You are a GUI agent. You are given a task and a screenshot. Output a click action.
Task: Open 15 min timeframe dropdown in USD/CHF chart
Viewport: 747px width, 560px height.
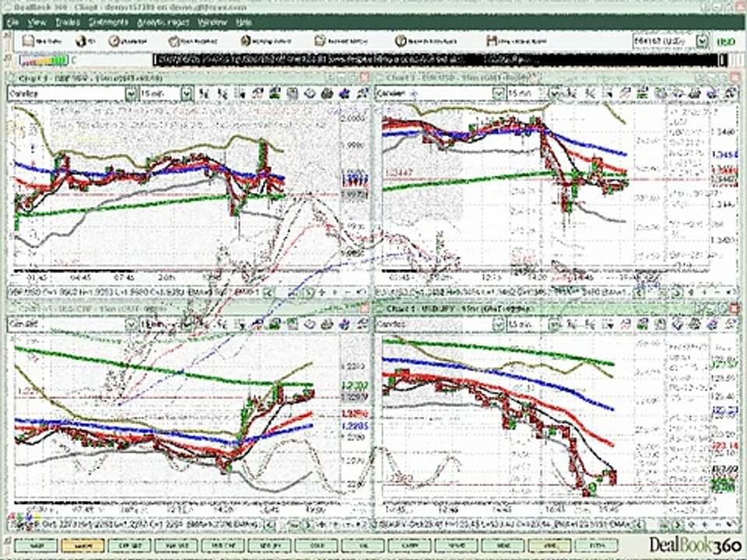[187, 325]
